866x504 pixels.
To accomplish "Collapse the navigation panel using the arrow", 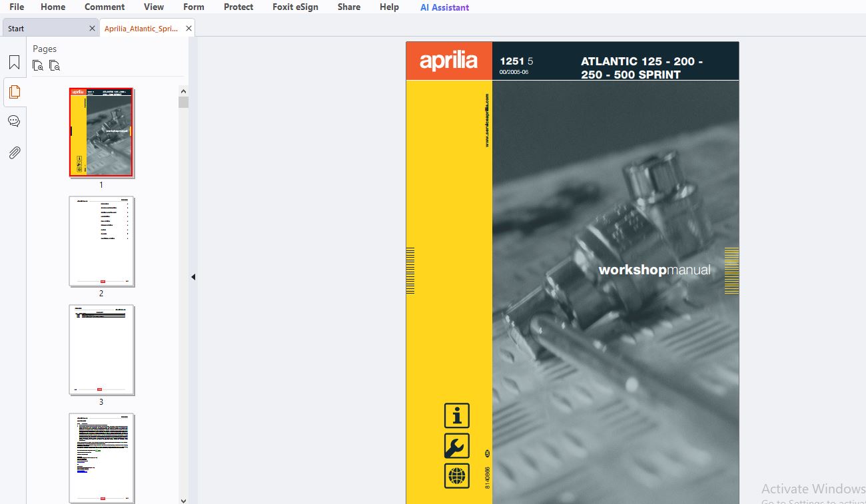I will [193, 277].
